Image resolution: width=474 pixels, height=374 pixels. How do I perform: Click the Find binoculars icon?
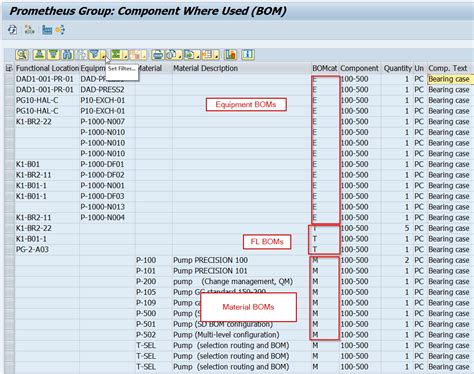(x=67, y=55)
